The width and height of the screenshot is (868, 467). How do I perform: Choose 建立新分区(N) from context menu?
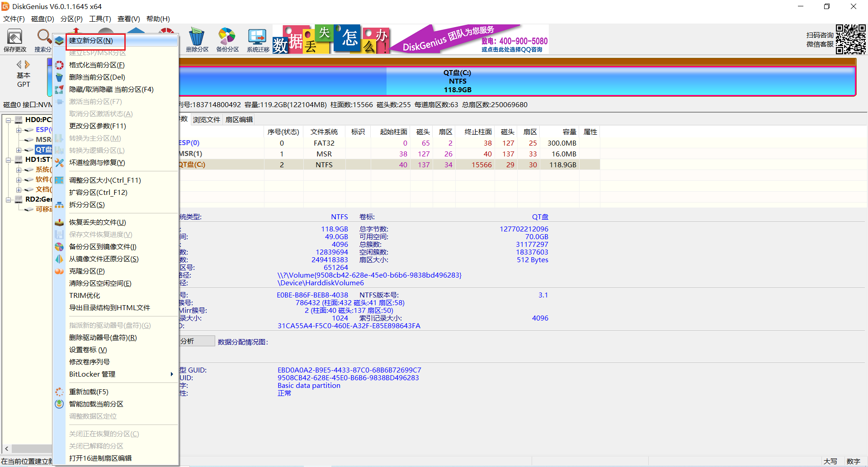(x=116, y=41)
